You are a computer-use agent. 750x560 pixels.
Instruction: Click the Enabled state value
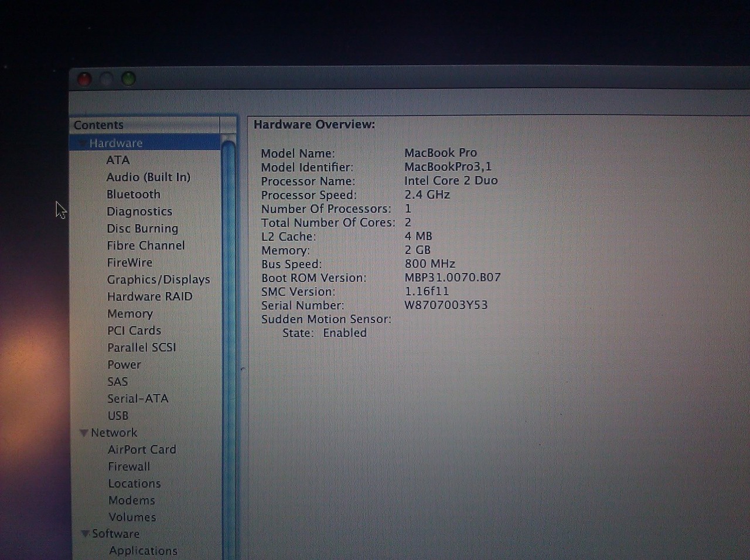point(345,333)
